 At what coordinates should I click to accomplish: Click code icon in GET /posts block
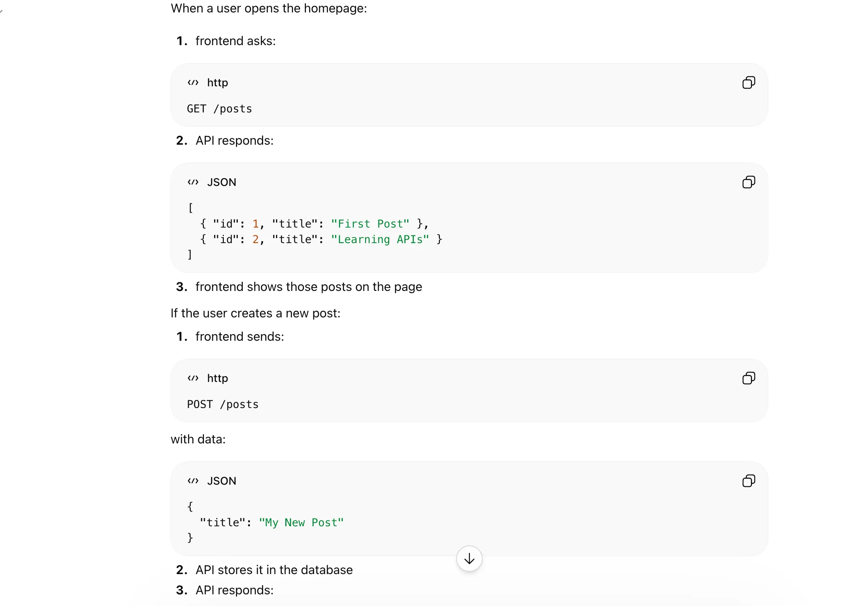(x=193, y=82)
